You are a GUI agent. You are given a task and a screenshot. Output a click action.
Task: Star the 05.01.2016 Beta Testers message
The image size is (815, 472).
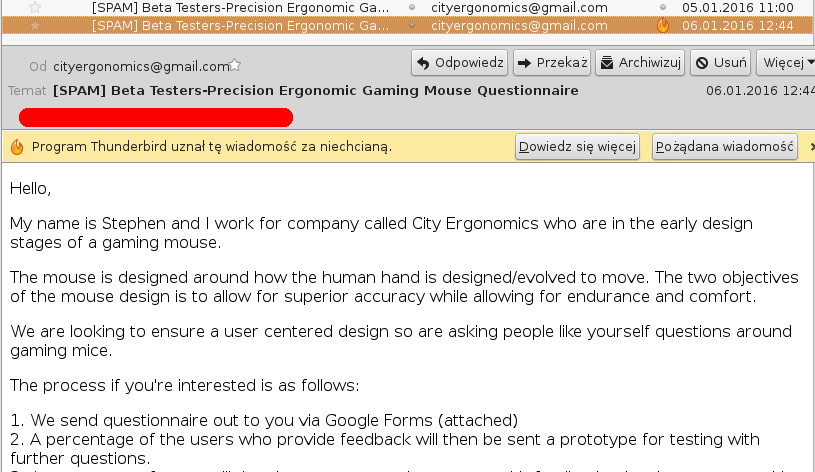pos(35,7)
